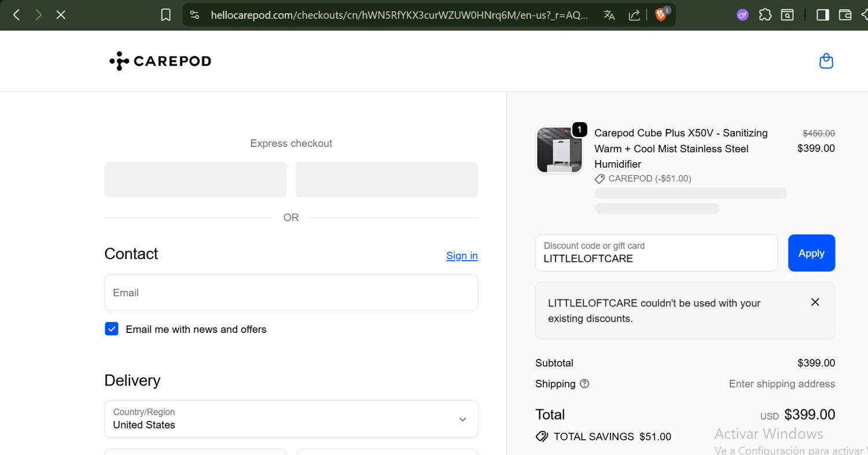Click the Email input field

(291, 293)
